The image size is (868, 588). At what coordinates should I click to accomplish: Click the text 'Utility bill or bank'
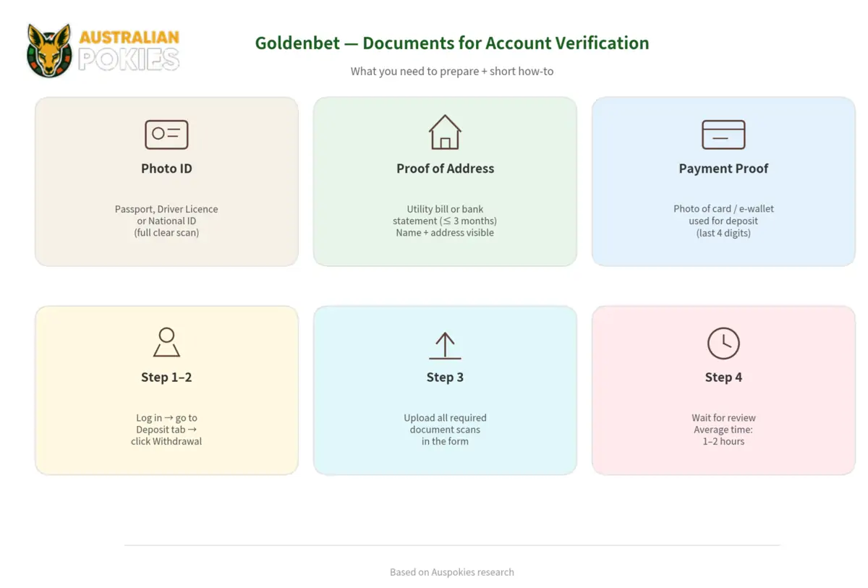coord(445,209)
